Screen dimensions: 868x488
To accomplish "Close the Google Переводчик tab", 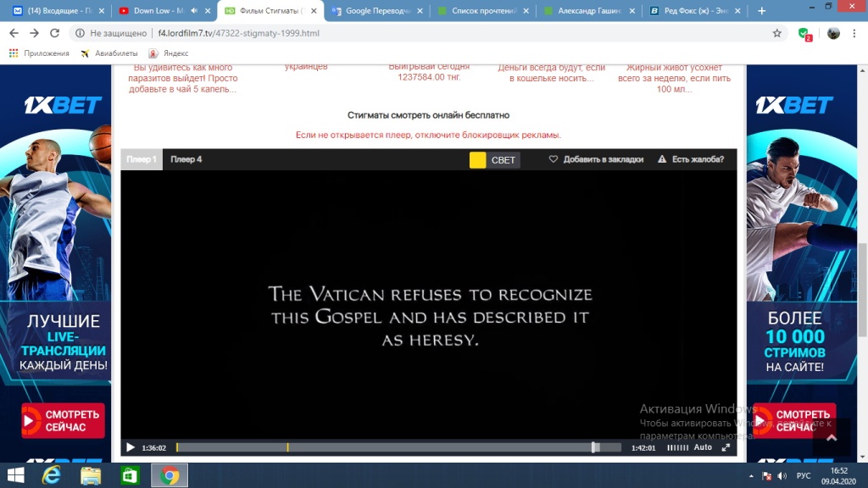I will (x=420, y=10).
